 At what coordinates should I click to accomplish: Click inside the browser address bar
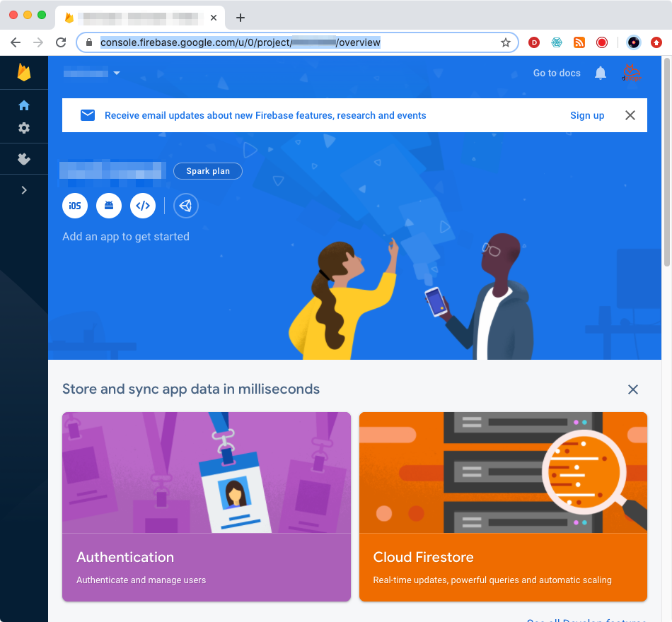point(283,42)
